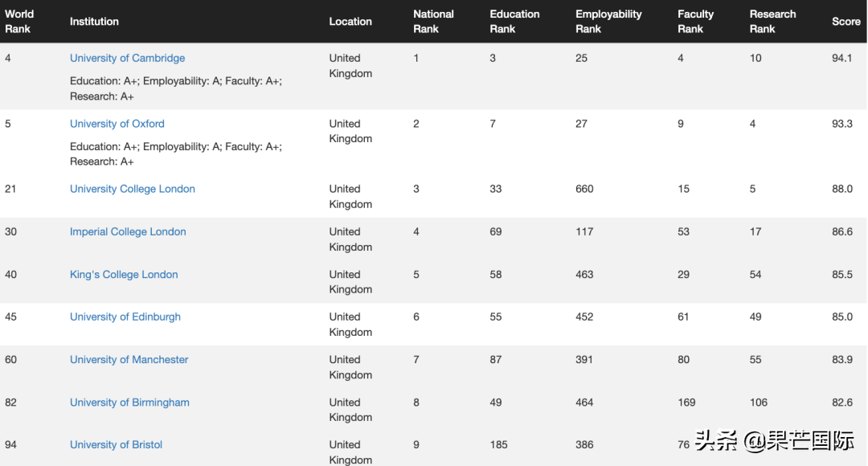Viewport: 868px width, 466px height.
Task: Click the Research Rank column header
Action: coord(772,22)
